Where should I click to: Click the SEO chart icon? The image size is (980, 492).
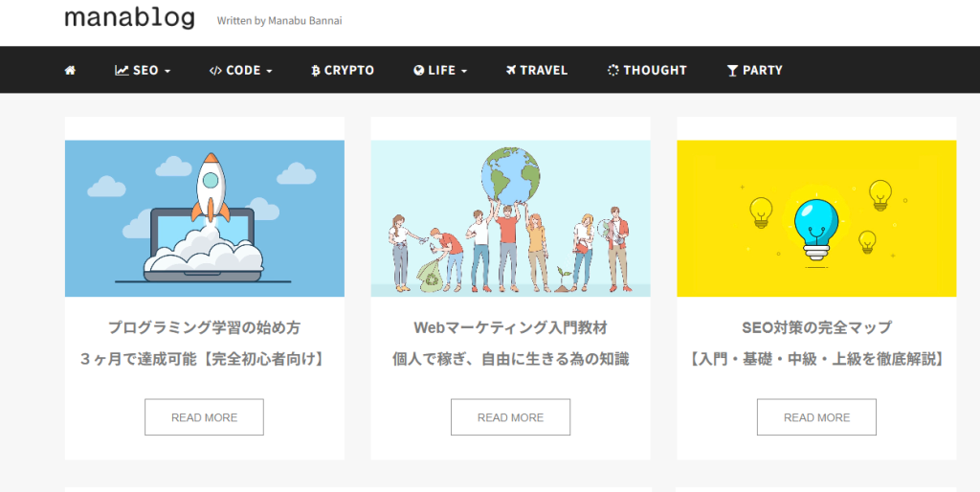click(x=122, y=70)
